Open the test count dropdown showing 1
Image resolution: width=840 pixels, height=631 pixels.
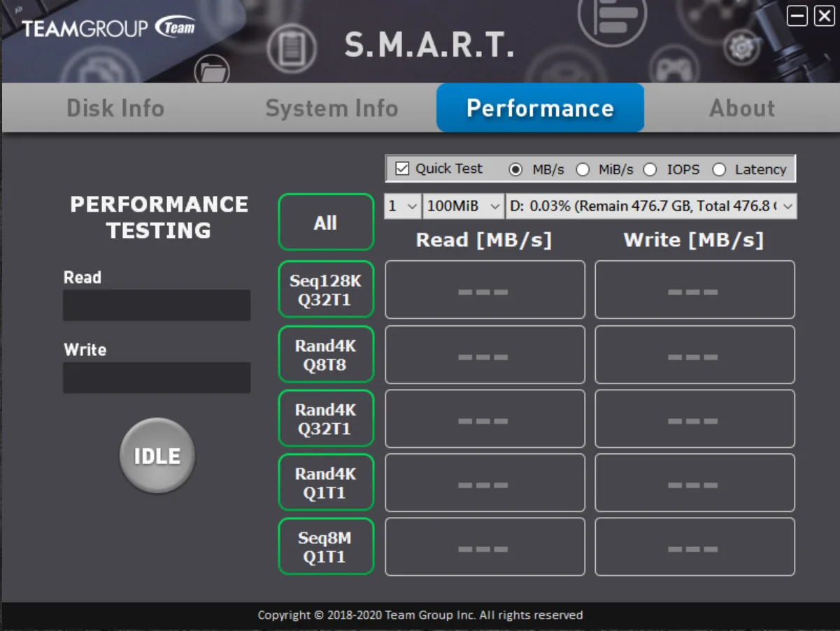click(402, 206)
